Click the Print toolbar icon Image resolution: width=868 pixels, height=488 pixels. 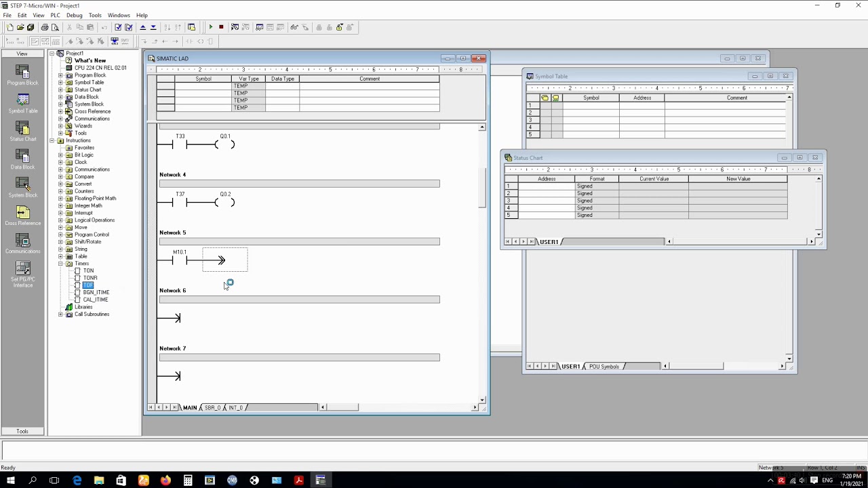45,27
